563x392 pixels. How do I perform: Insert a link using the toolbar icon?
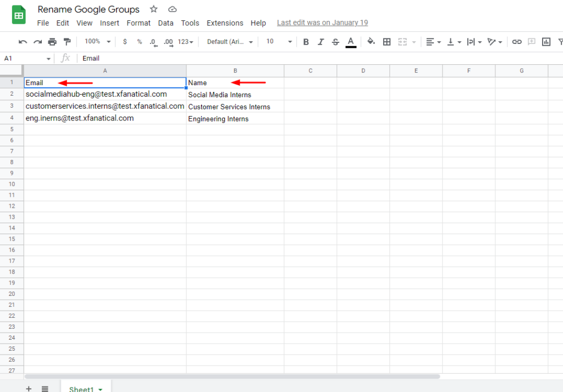point(516,42)
